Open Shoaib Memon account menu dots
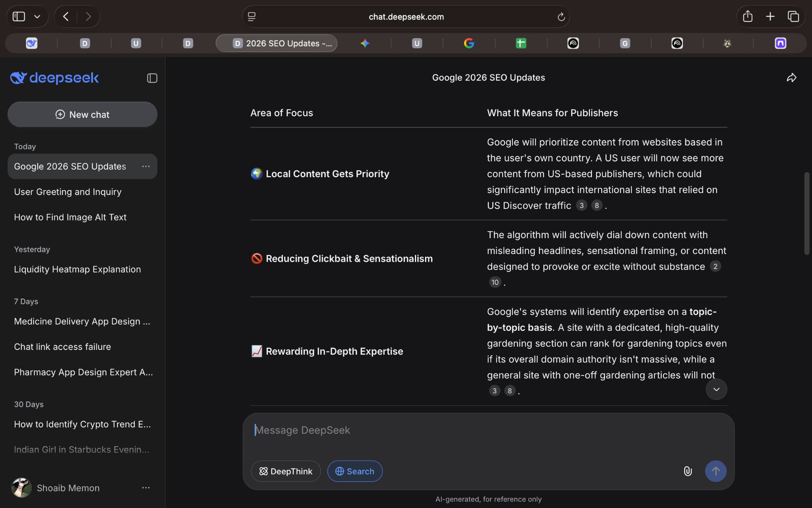812x508 pixels. click(146, 488)
